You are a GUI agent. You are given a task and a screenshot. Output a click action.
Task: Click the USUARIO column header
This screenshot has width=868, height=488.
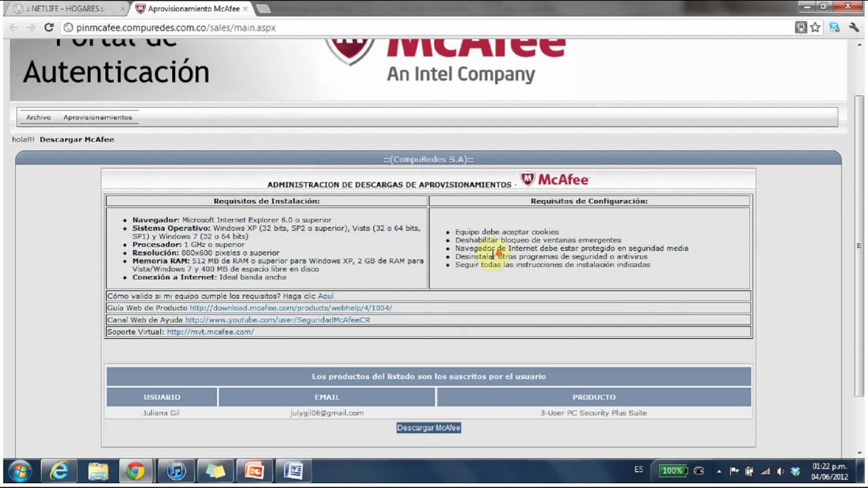(x=162, y=397)
